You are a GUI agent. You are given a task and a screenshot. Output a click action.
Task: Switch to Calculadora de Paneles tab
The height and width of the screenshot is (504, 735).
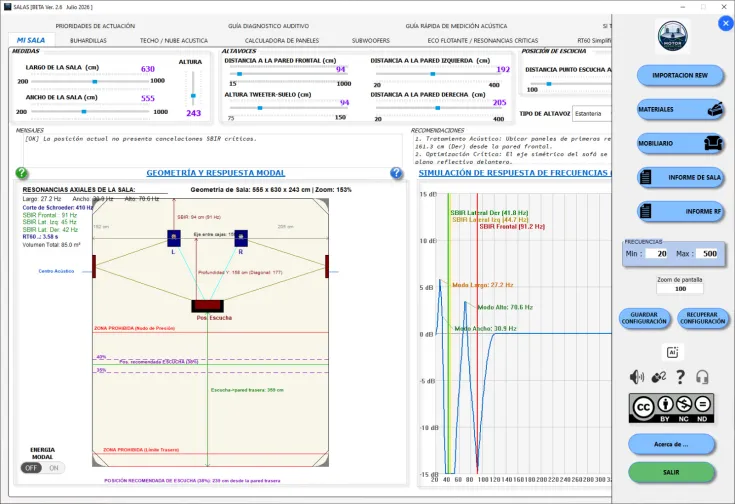282,41
